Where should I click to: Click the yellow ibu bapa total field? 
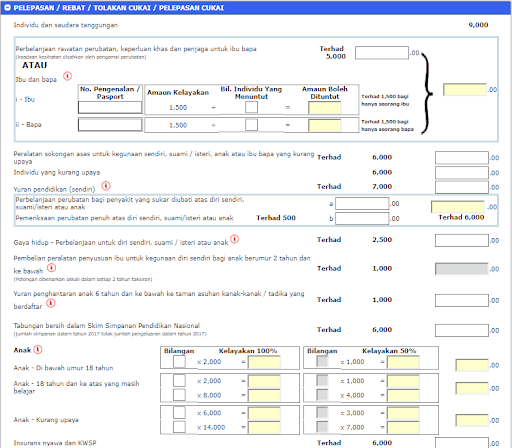point(465,89)
